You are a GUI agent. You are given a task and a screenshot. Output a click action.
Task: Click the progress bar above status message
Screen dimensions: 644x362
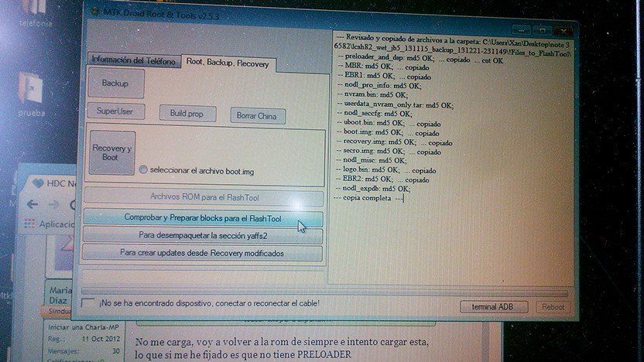click(x=324, y=292)
